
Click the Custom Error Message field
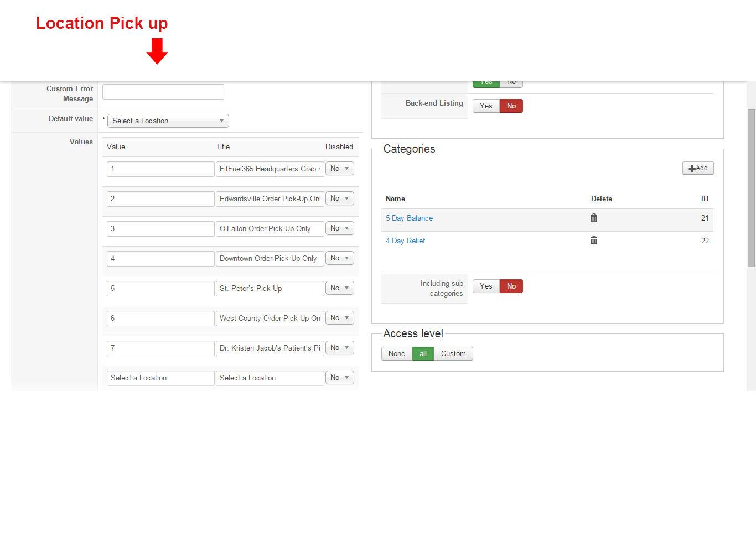[x=163, y=92]
